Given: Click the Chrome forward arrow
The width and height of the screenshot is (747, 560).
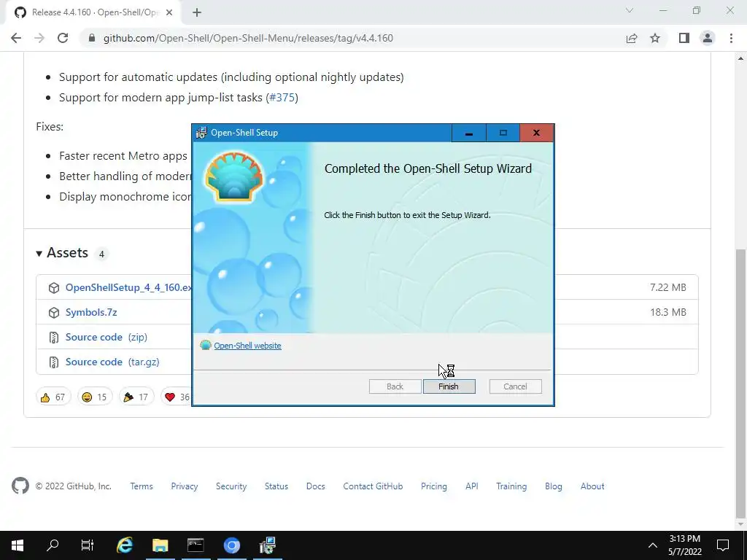Looking at the screenshot, I should tap(39, 38).
